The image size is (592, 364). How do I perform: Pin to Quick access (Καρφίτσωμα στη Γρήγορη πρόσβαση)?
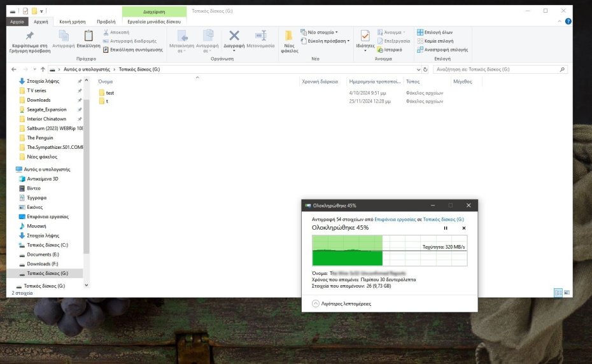pyautogui.click(x=29, y=42)
